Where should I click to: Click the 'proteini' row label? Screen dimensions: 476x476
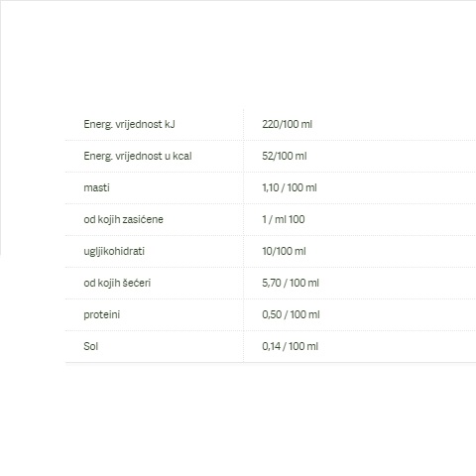tap(102, 315)
